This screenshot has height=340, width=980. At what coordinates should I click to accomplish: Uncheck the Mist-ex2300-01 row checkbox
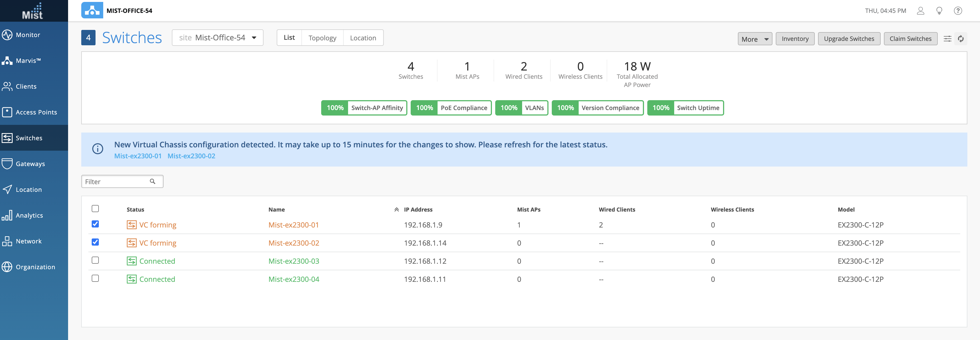(95, 224)
